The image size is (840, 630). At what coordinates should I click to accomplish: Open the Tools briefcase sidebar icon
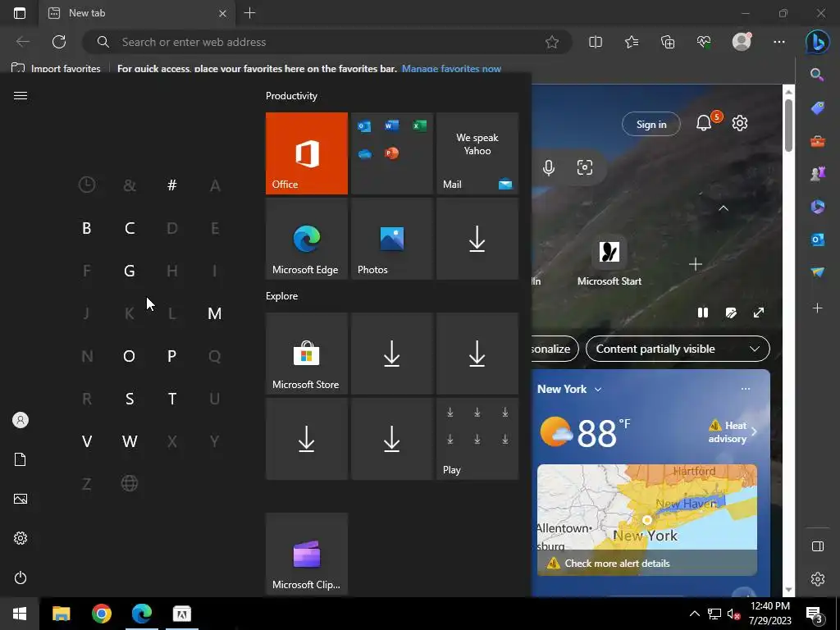point(818,141)
